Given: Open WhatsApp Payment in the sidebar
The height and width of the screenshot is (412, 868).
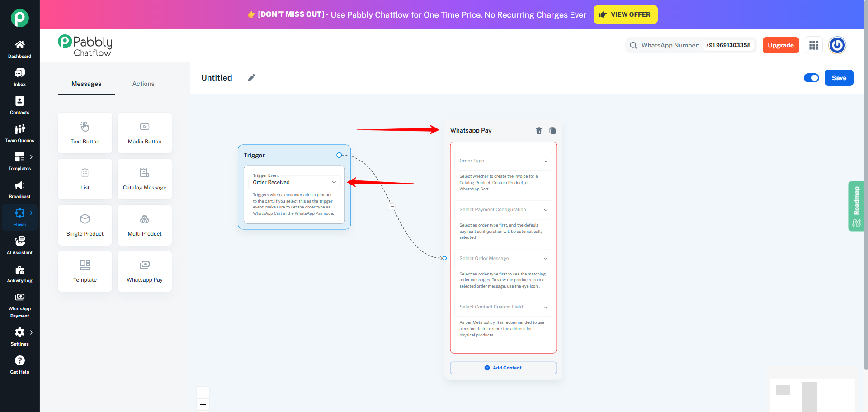Looking at the screenshot, I should coord(19,305).
